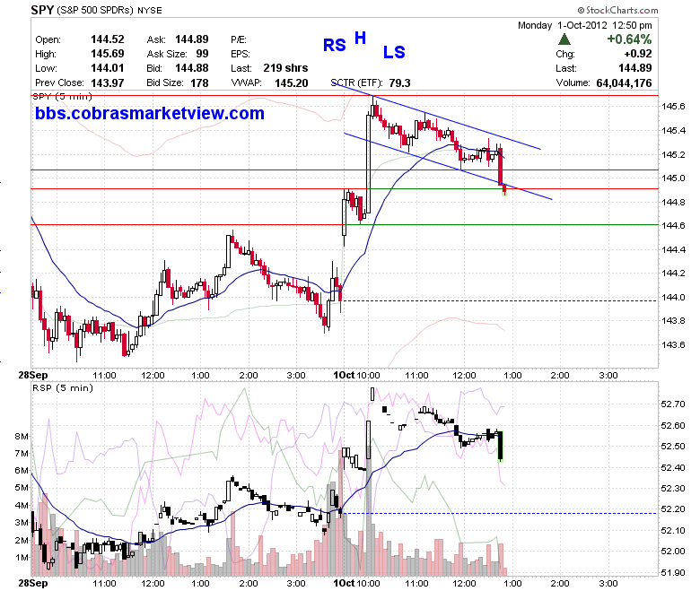Click the SCTR (ETF) 79.3 reading

371,83
